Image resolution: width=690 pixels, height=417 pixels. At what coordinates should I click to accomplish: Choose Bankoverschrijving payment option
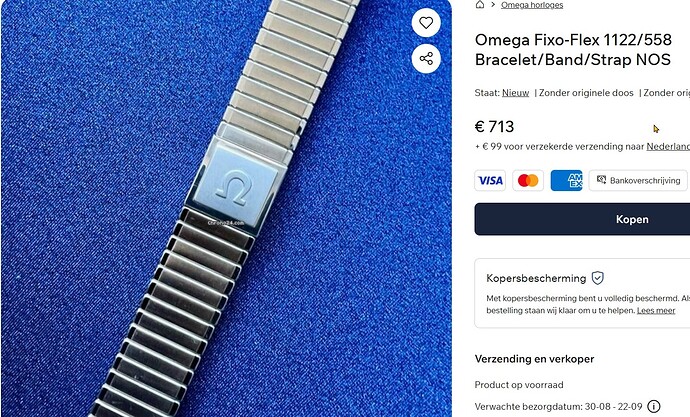[638, 180]
